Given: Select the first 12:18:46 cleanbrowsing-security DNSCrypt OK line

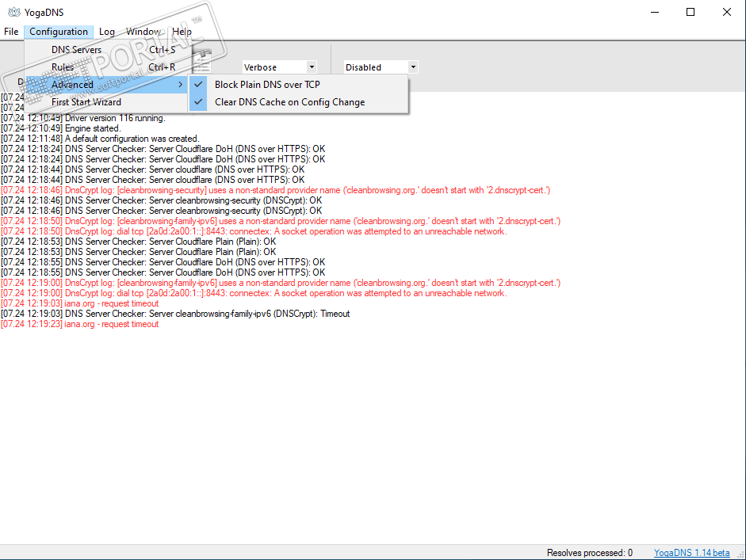Looking at the screenshot, I should 161,200.
